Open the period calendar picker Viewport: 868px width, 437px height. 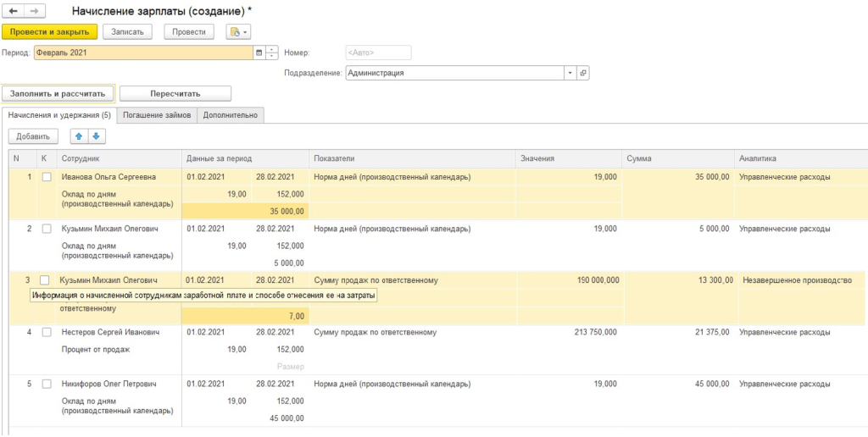click(259, 53)
